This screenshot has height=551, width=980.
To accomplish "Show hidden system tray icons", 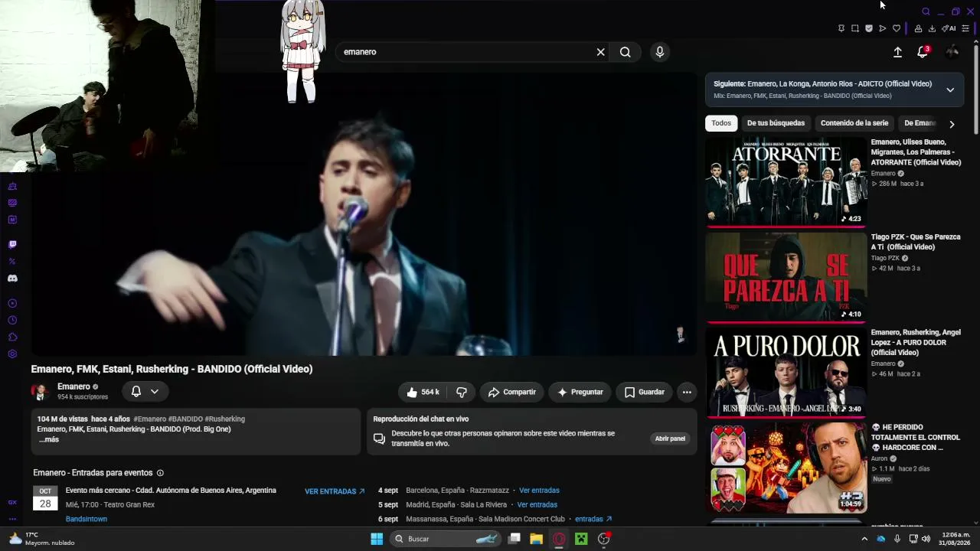I will [x=864, y=539].
